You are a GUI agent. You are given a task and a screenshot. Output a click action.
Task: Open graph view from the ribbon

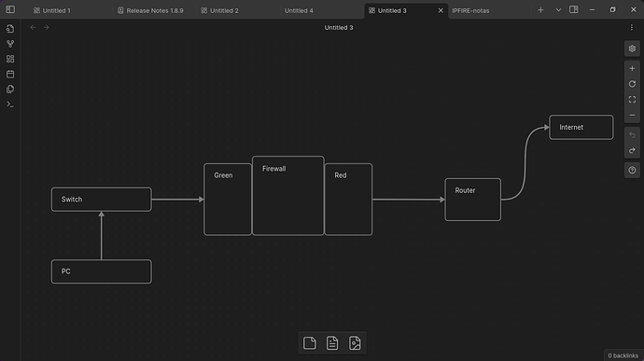click(x=10, y=44)
